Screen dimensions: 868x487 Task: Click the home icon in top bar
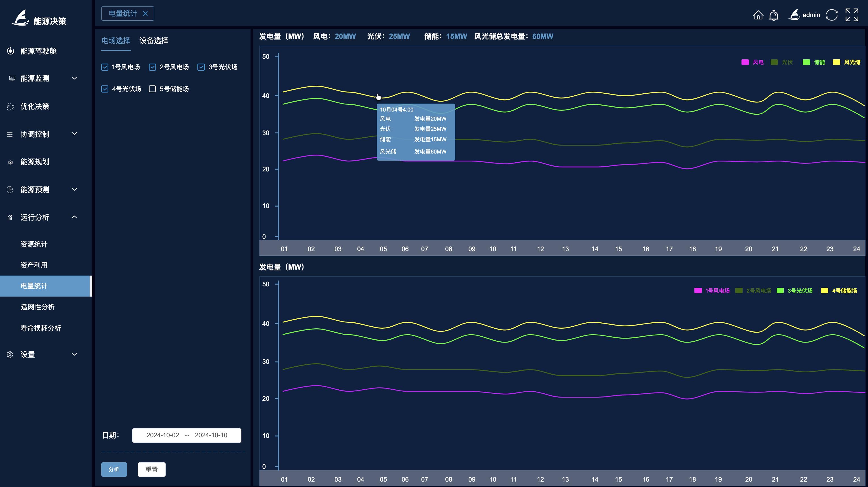pos(758,15)
